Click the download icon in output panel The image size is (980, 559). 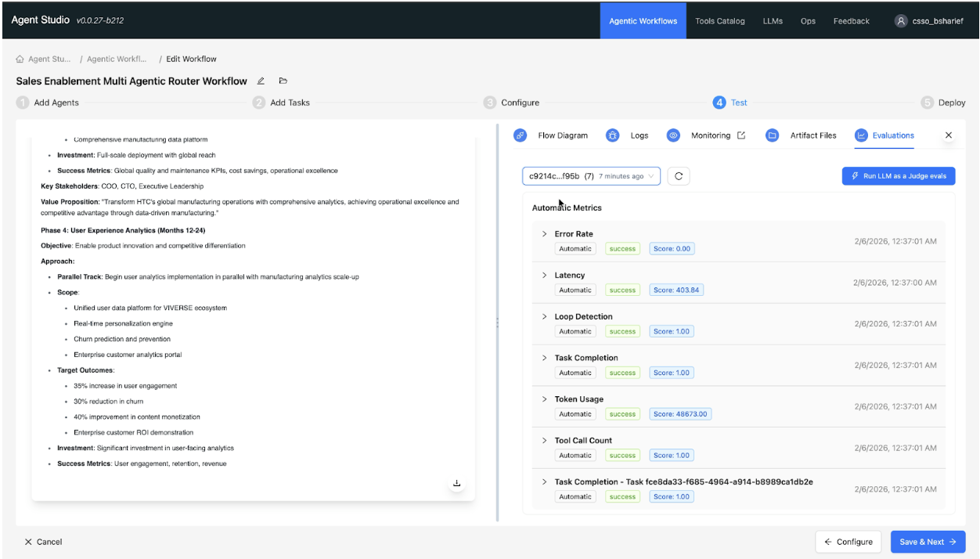(457, 484)
